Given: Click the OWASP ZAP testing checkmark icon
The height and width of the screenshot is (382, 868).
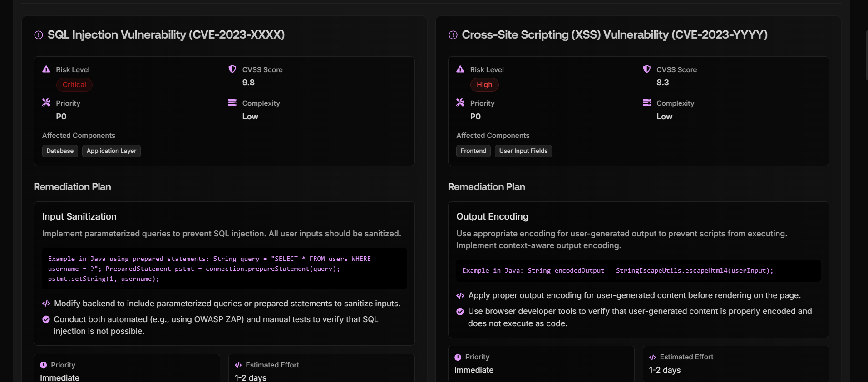Looking at the screenshot, I should 46,319.
